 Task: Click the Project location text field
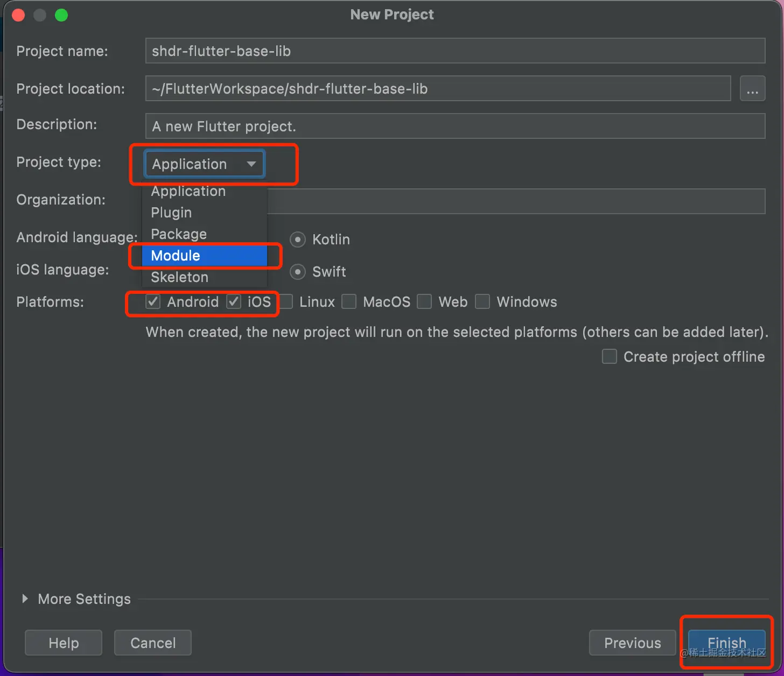(x=438, y=89)
